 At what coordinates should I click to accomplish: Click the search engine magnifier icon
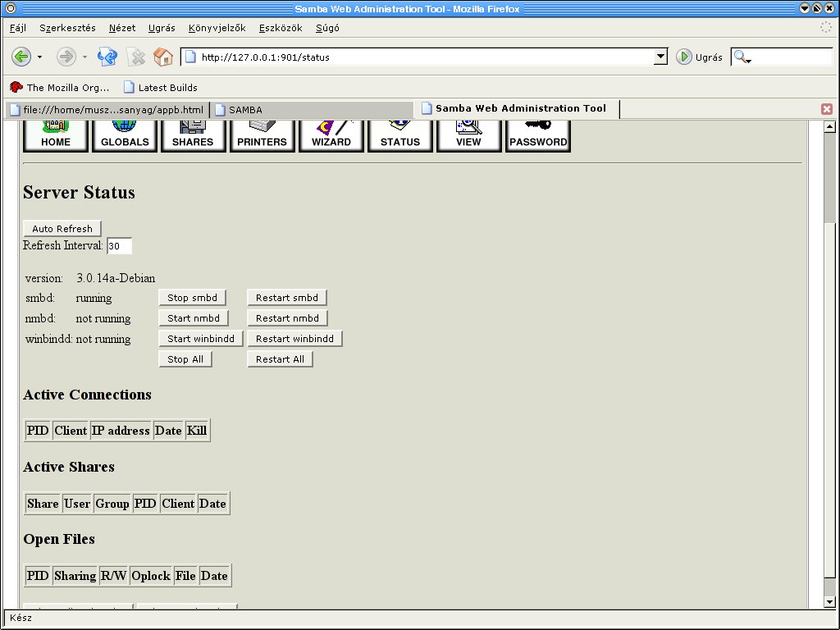click(742, 57)
